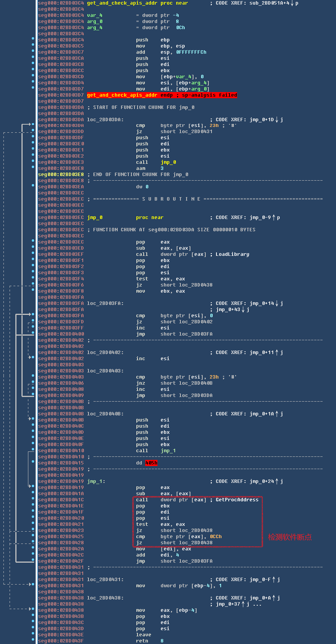Follow loc_2BD040B operand in the jnz instruction
This screenshot has height=644, width=336.
point(187,383)
